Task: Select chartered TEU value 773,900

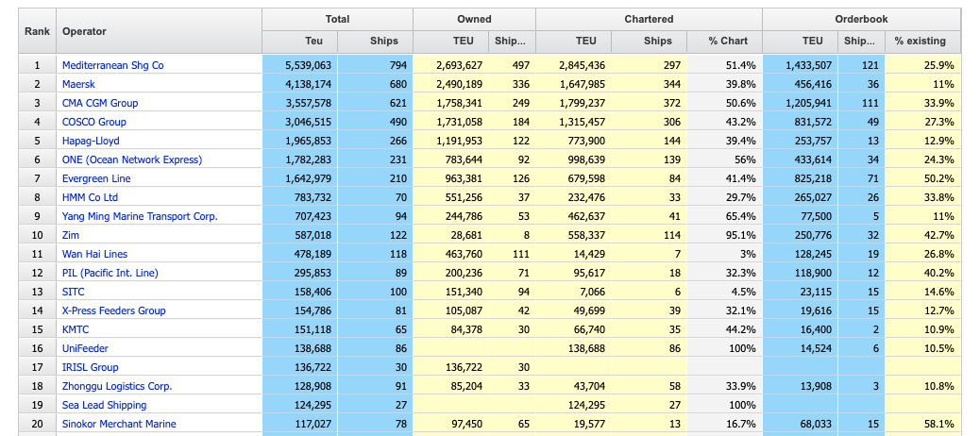Action: 573,141
